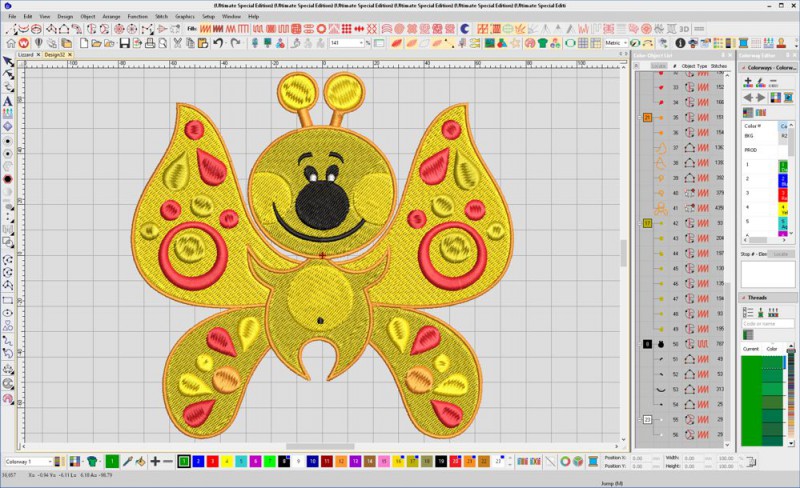
Task: Select the Lettering A tool in left toolbar
Action: click(8, 101)
